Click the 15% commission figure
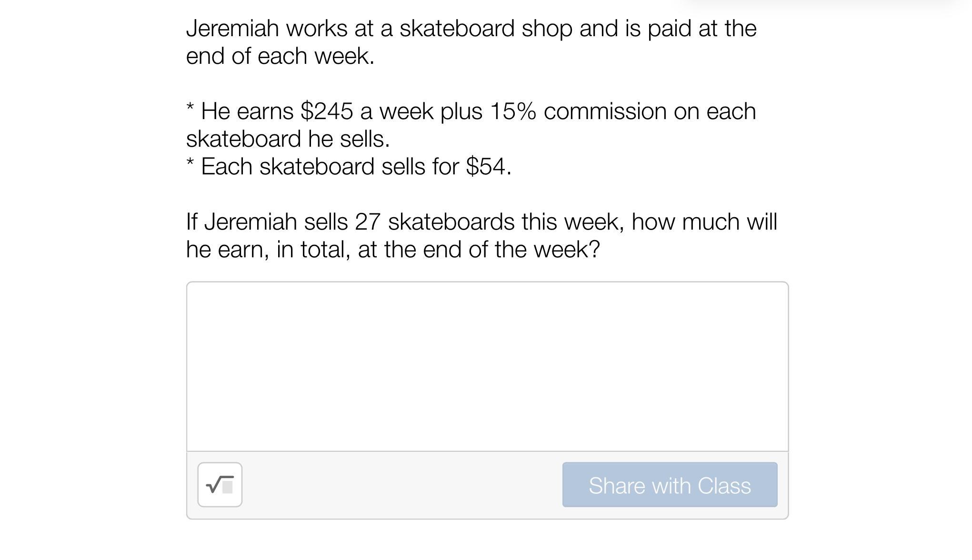This screenshot has height=560, width=972. (x=512, y=111)
